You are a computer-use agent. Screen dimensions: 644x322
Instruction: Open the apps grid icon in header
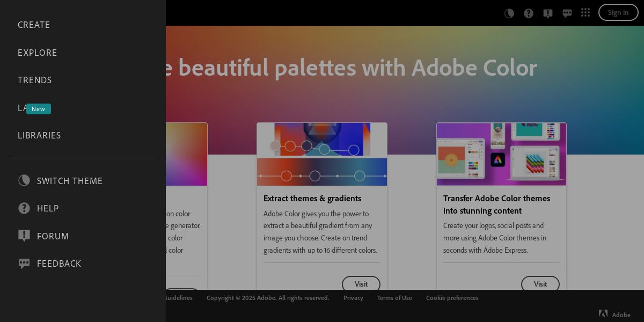tap(586, 12)
